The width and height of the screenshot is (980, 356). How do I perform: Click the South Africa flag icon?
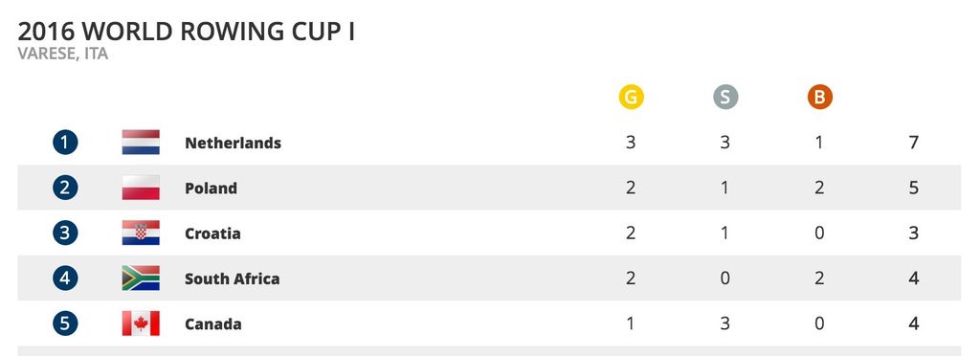pyautogui.click(x=141, y=278)
